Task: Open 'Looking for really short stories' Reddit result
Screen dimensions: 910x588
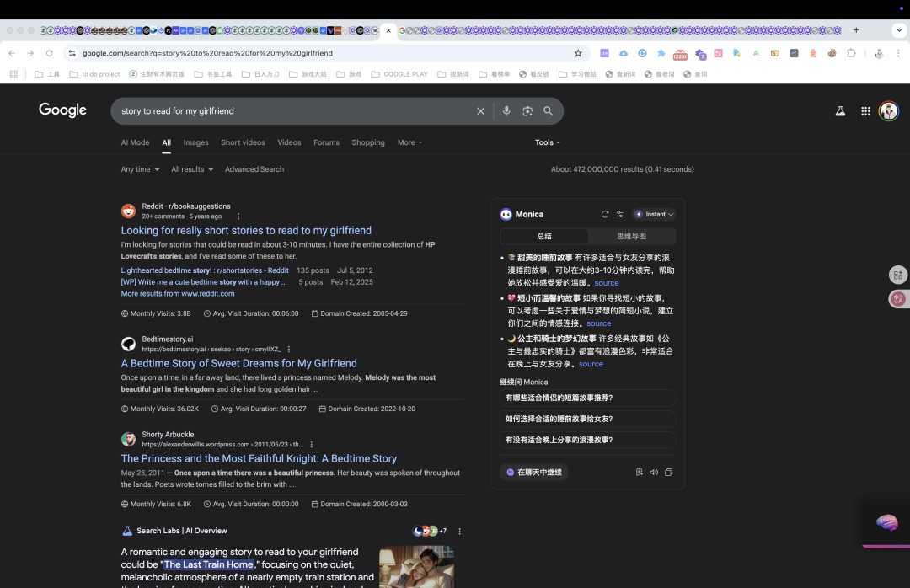Action: coord(246,231)
